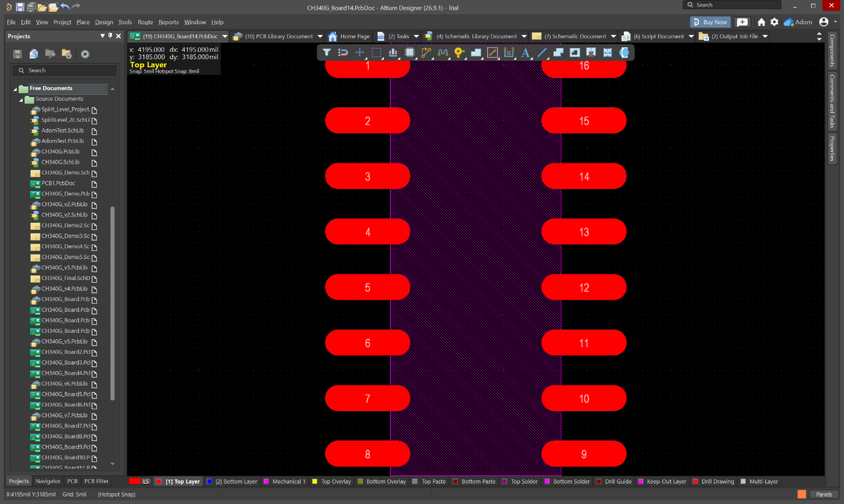Click the Top Overlay yellow swatch
Viewport: 844px width, 504px height.
pyautogui.click(x=315, y=482)
